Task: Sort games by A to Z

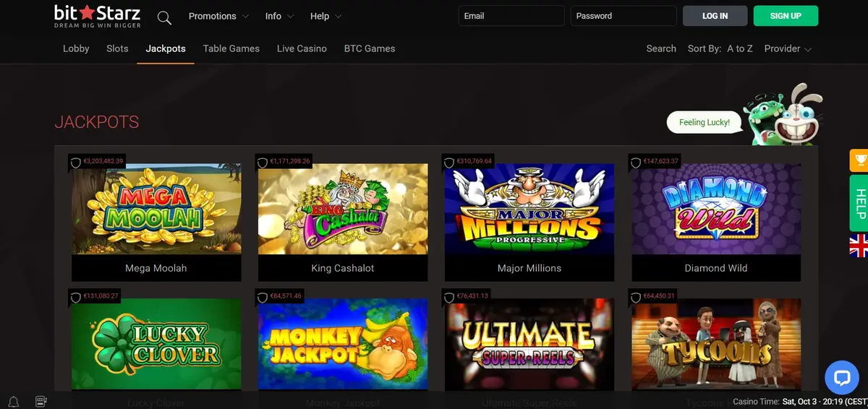Action: [x=740, y=48]
